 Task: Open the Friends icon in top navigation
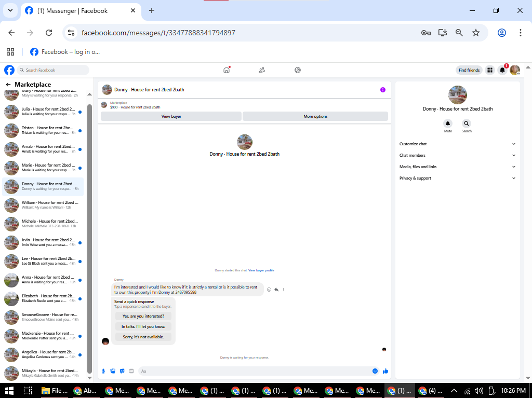pos(262,70)
